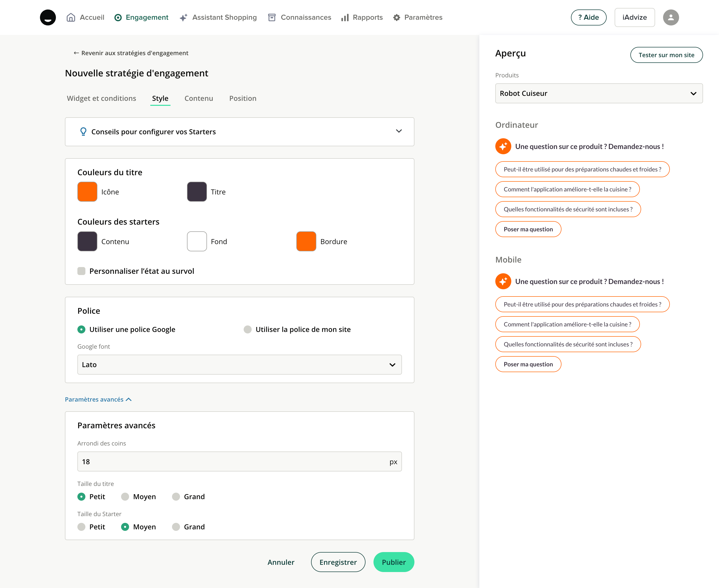Click the Rapports bar chart icon
Viewport: 719px width, 588px height.
pyautogui.click(x=345, y=18)
